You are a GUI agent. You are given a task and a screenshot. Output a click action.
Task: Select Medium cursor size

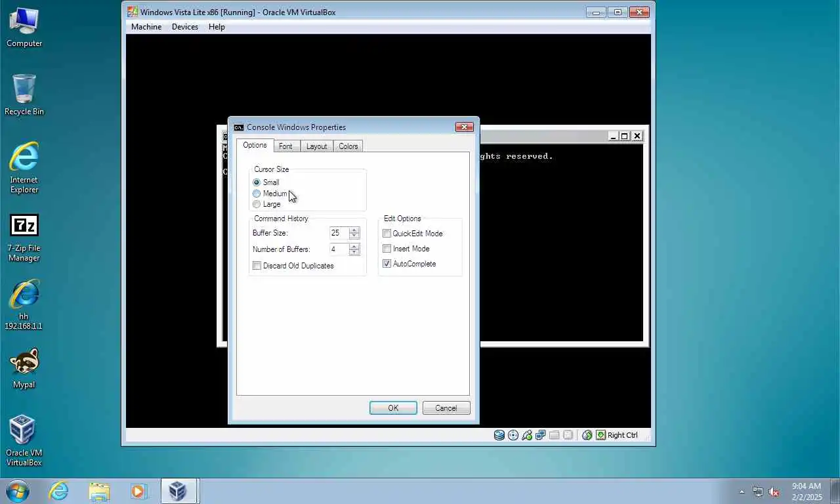pyautogui.click(x=257, y=194)
